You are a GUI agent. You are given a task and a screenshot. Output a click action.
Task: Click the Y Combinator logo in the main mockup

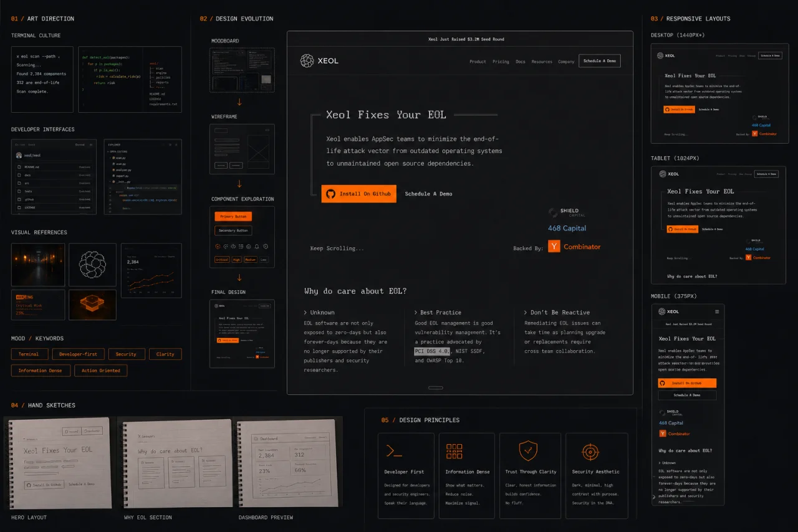574,247
